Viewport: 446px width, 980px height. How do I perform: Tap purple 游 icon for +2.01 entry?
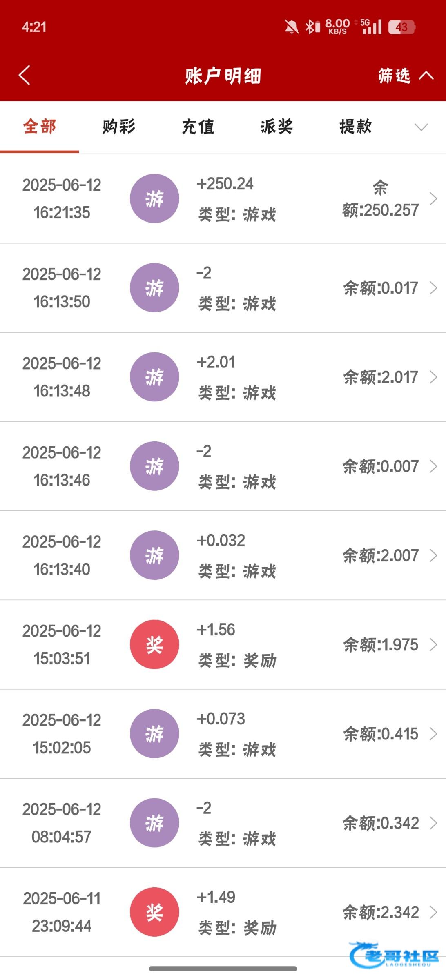pos(154,377)
